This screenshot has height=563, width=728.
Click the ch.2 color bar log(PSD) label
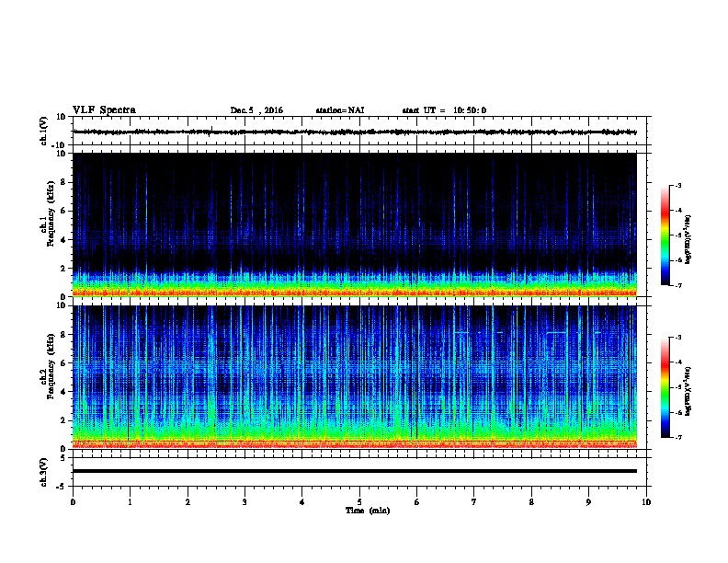[688, 391]
